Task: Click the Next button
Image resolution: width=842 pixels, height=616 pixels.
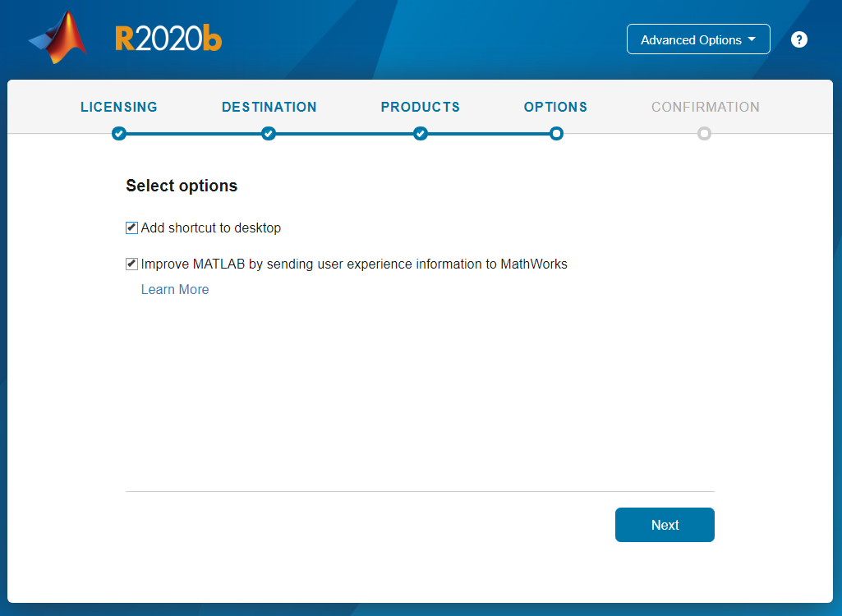Action: point(665,525)
